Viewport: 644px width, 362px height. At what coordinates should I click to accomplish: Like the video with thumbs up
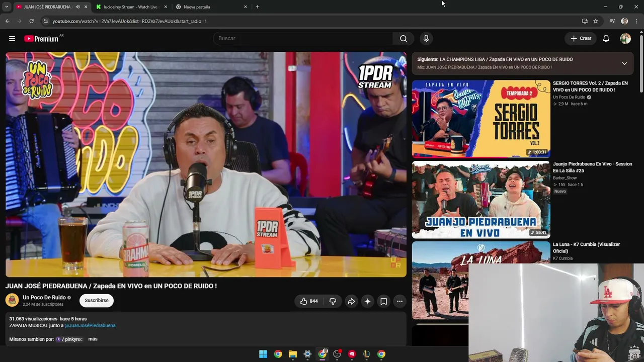tap(309, 301)
